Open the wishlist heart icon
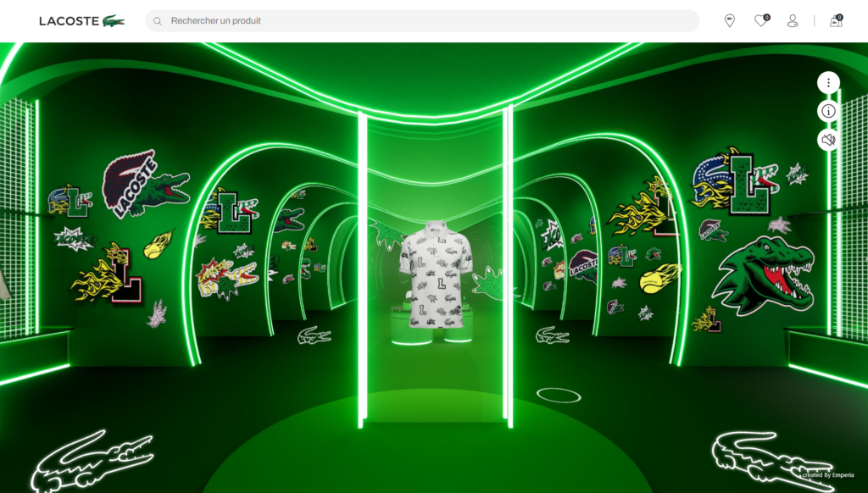 pos(762,20)
